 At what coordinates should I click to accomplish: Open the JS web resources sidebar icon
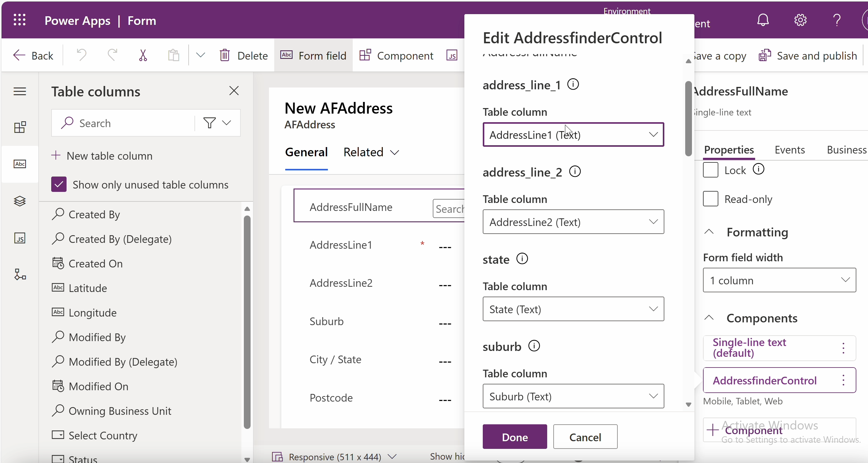(x=20, y=238)
